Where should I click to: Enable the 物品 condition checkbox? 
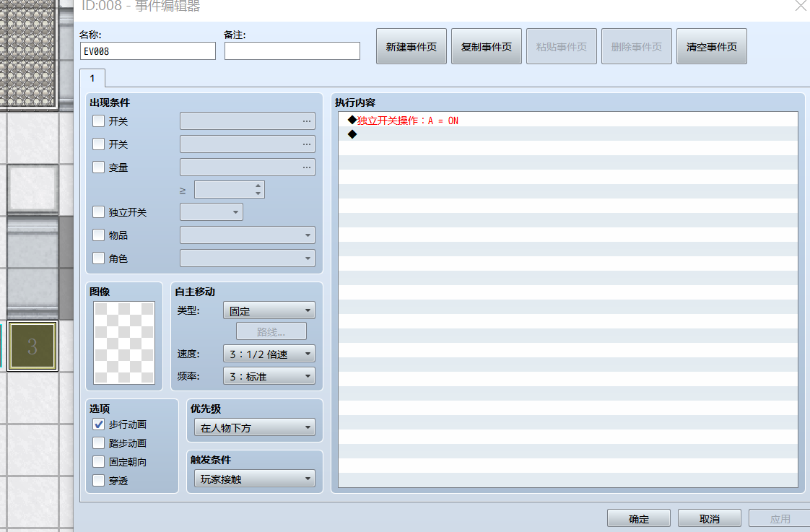[98, 235]
